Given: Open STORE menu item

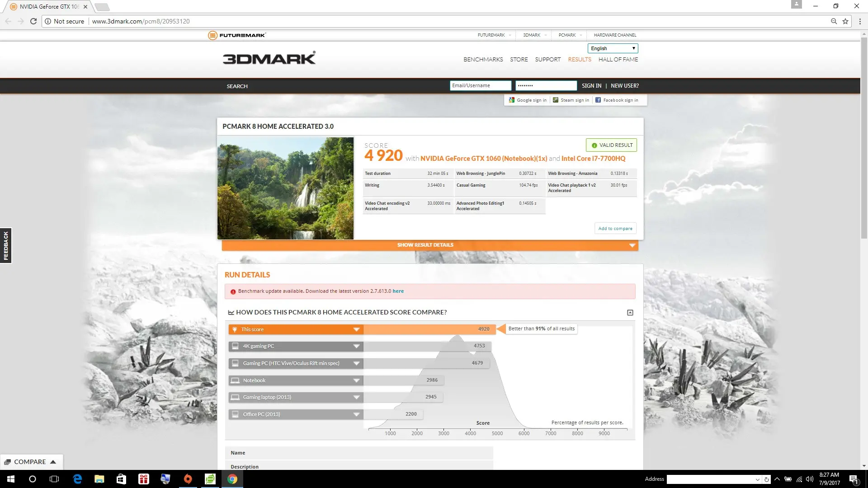Looking at the screenshot, I should [519, 60].
